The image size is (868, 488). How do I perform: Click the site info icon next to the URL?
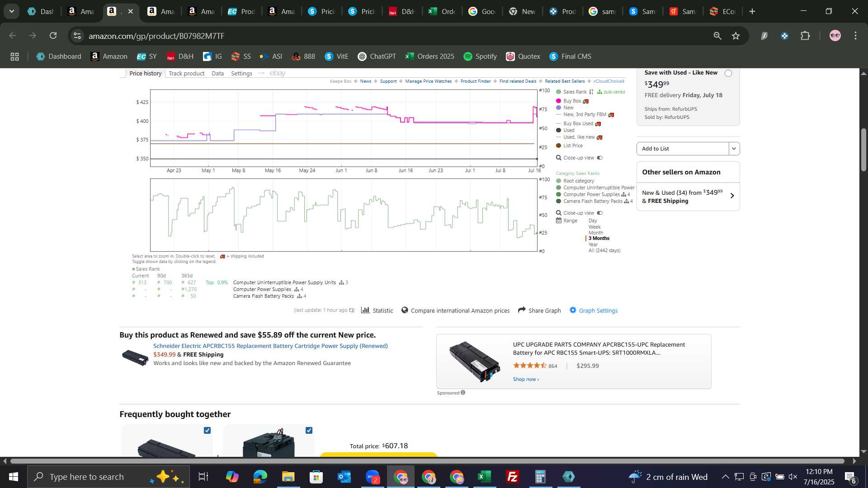77,36
